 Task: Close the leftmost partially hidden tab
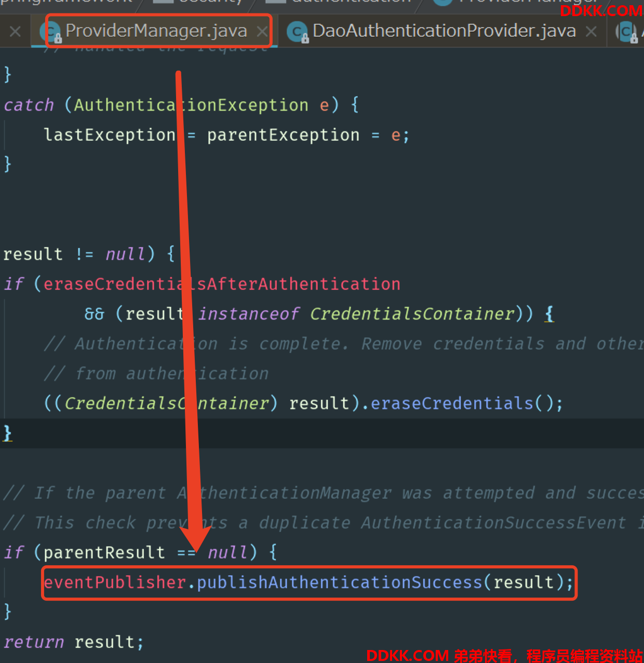pyautogui.click(x=16, y=32)
